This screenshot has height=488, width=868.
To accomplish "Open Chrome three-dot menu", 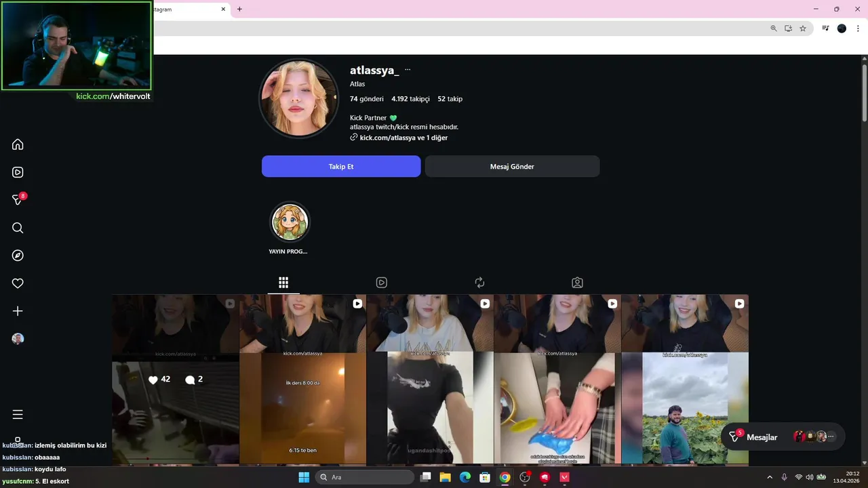I will 858,28.
